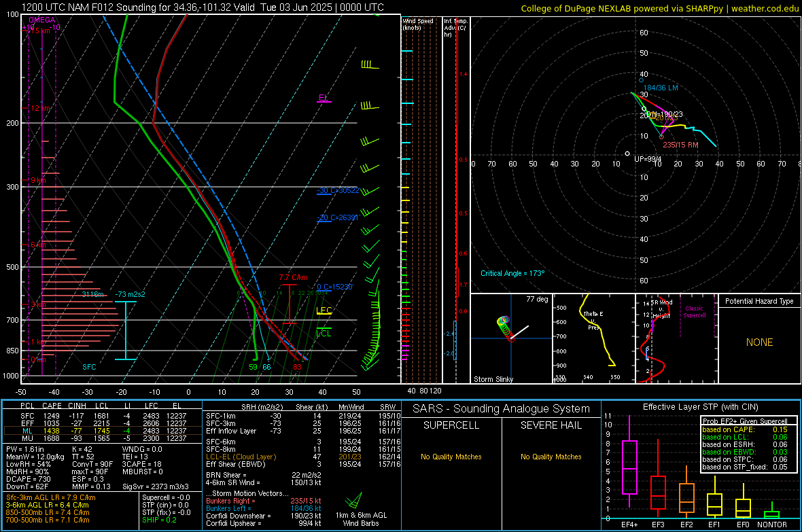This screenshot has width=802, height=532.
Task: Click the 'Potential Hazard Type' header
Action: [759, 301]
